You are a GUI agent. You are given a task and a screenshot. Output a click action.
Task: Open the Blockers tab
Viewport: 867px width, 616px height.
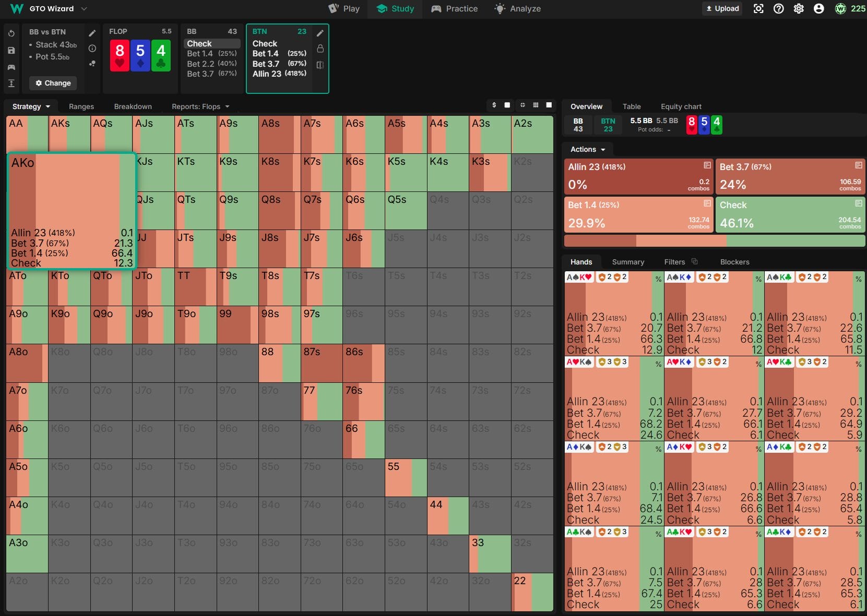pos(734,262)
